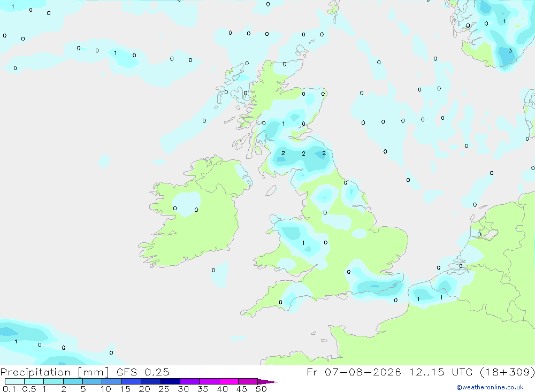Pick the 15–20 mm legend color box

click(x=131, y=381)
